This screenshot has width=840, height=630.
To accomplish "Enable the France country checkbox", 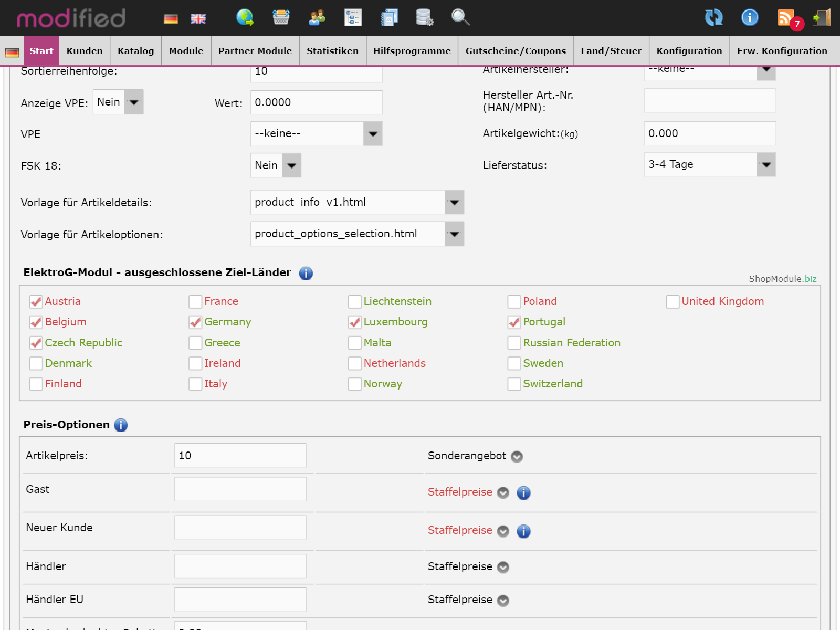I will coord(195,302).
